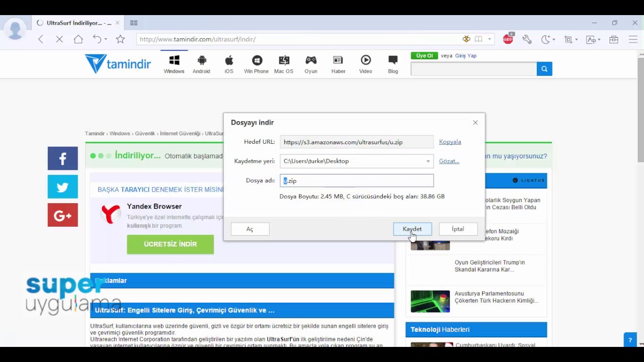Open the wrench tools icon
The image size is (644, 362).
[x=527, y=39]
